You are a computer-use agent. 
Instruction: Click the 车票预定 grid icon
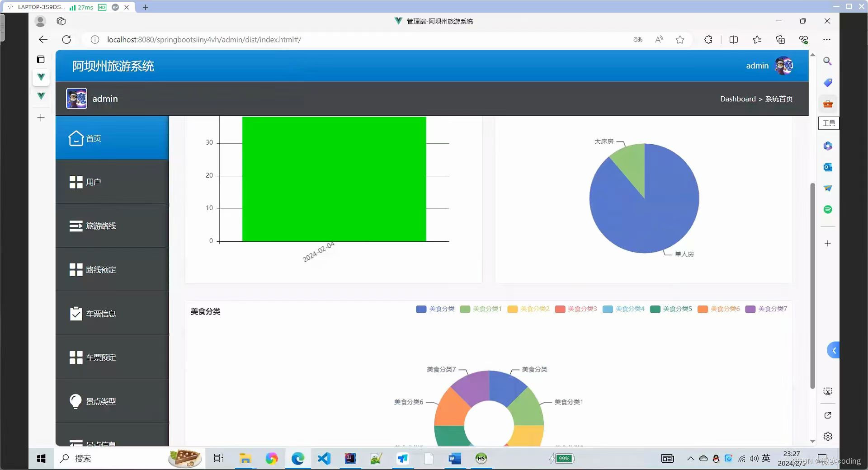pyautogui.click(x=75, y=357)
